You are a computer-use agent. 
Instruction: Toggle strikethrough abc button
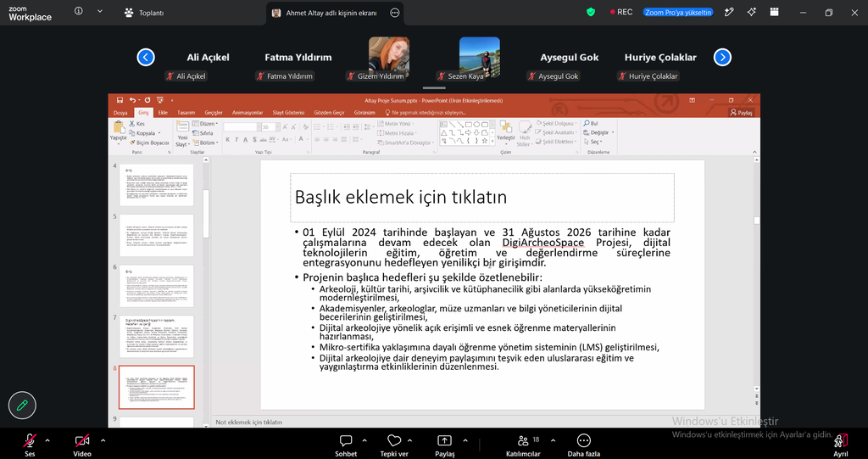(x=264, y=140)
